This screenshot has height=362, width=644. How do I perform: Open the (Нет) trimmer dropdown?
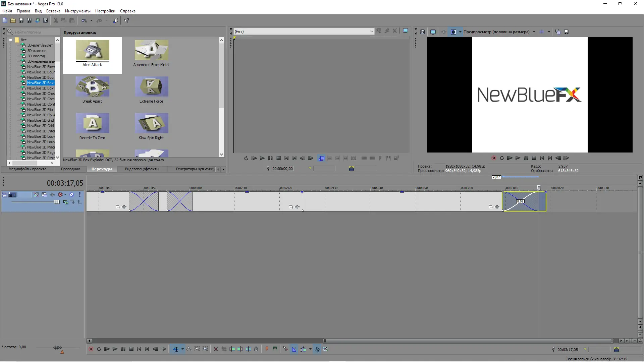tap(371, 32)
